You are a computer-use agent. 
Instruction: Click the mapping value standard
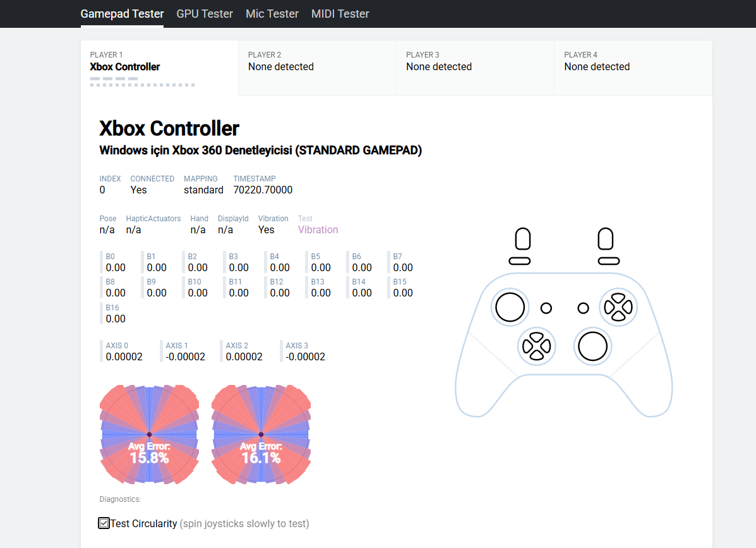[203, 190]
